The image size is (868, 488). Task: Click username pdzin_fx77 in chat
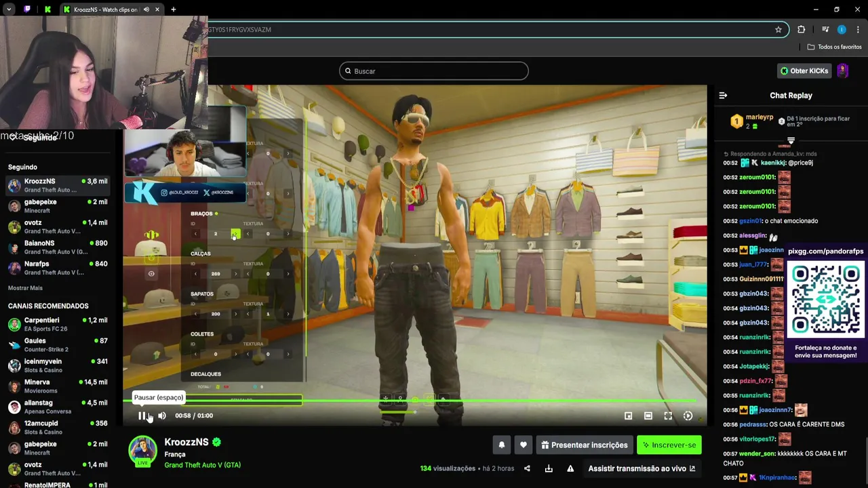click(755, 381)
